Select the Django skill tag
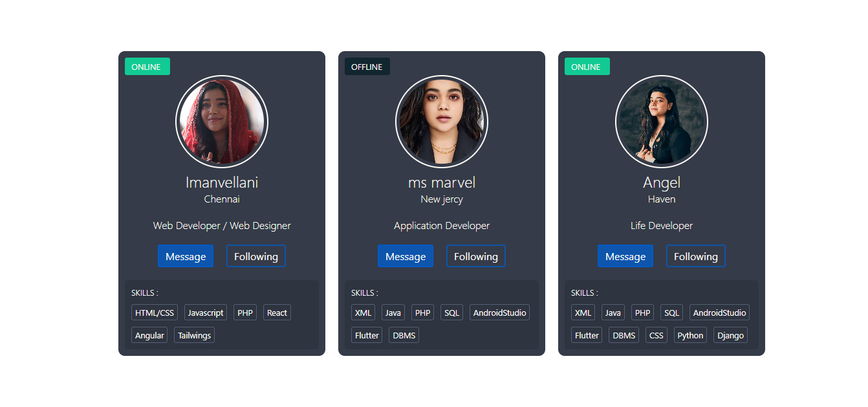The height and width of the screenshot is (407, 868). [731, 335]
